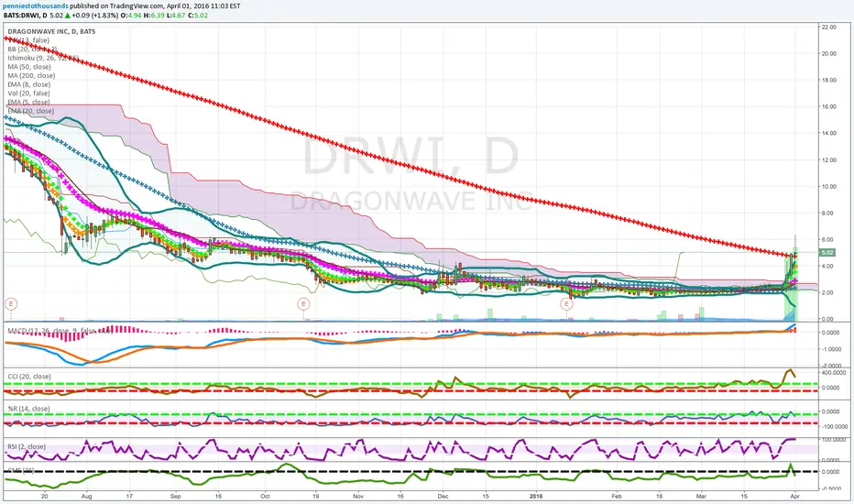854x504 pixels.
Task: Select the 'RSI (2, close)' pane label
Action: [x=27, y=447]
